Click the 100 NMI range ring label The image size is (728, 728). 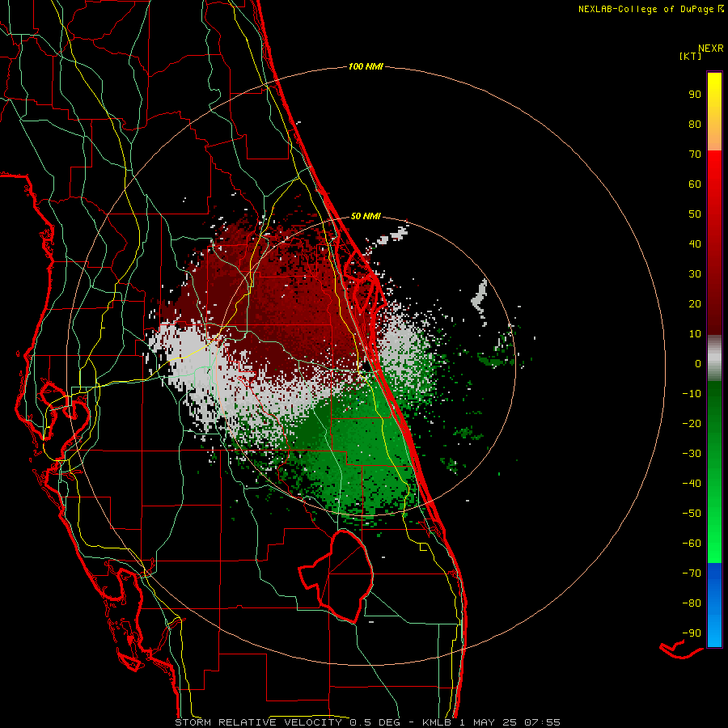[366, 66]
